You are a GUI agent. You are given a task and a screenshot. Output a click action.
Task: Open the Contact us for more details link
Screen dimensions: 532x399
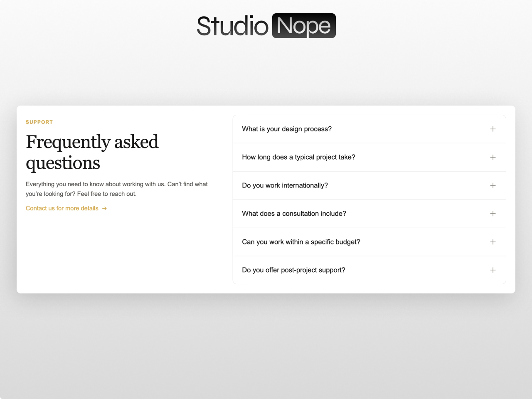coord(62,208)
